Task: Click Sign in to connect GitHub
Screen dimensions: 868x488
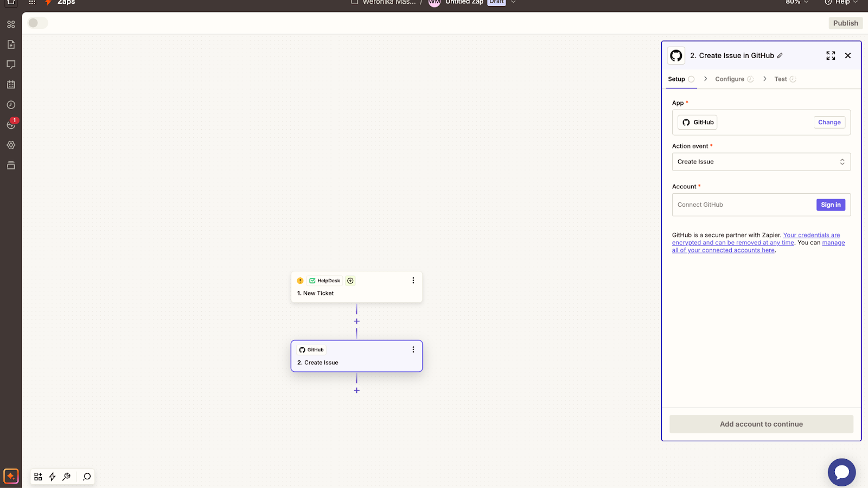Action: click(x=831, y=205)
